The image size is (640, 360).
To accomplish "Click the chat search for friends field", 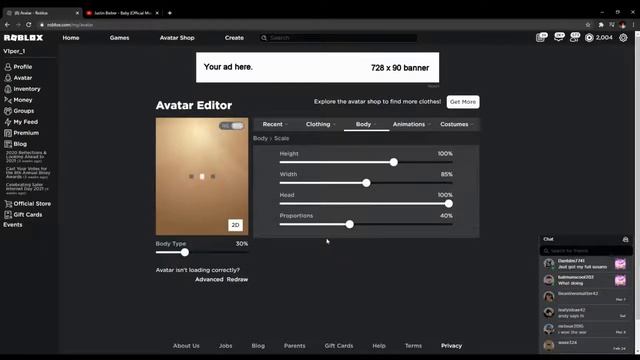I will 586,251.
